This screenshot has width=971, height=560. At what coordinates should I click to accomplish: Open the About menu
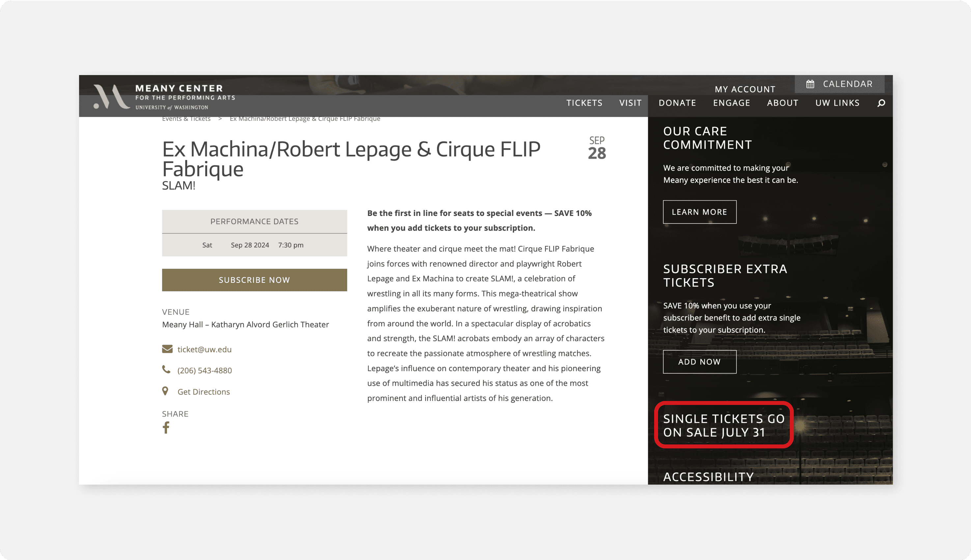click(783, 103)
